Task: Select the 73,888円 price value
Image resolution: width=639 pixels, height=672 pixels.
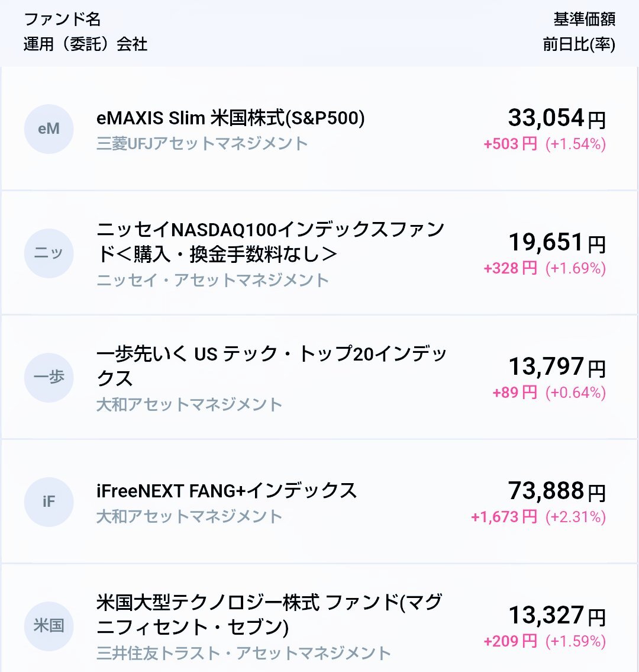Action: coord(557,491)
